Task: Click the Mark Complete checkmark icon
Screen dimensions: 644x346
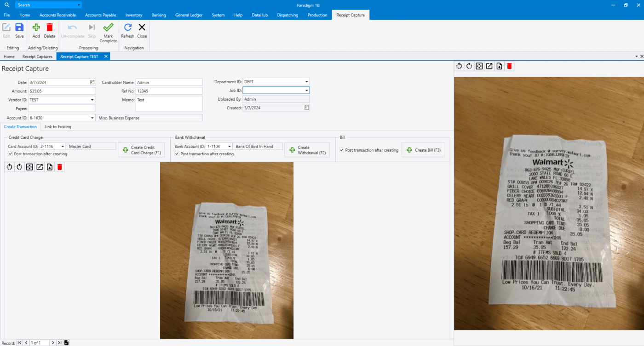Action: [108, 28]
